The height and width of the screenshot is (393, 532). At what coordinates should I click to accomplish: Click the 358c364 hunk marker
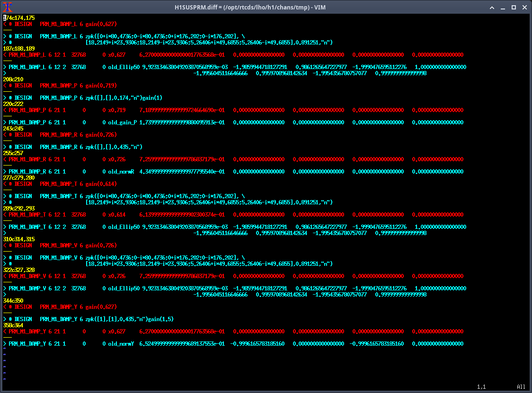[x=13, y=325]
